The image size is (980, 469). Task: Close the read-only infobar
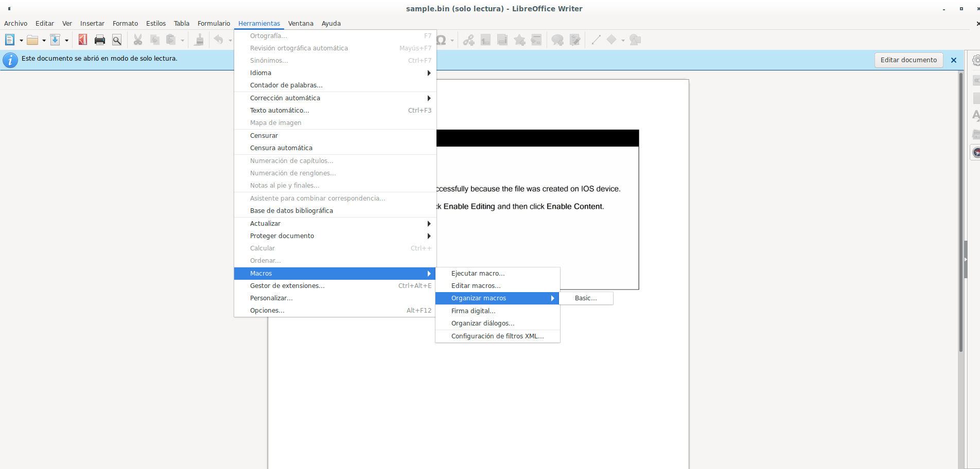click(x=953, y=60)
